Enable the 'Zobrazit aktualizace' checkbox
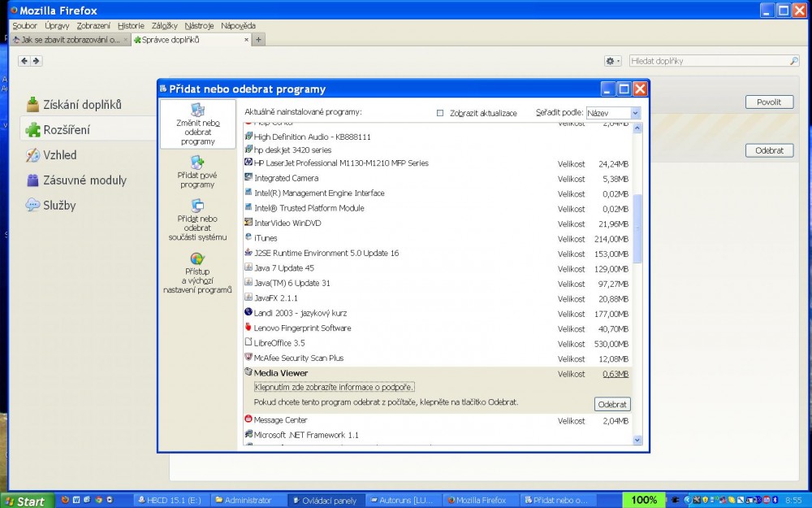 click(440, 113)
